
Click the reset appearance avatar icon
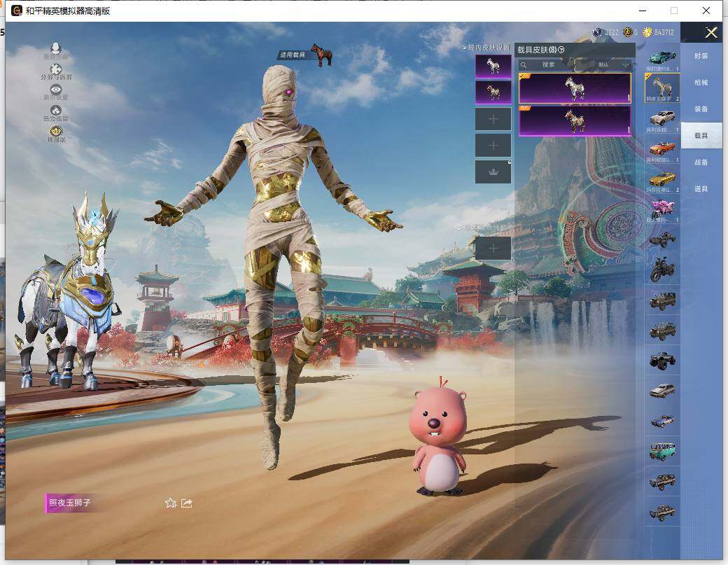point(56,49)
